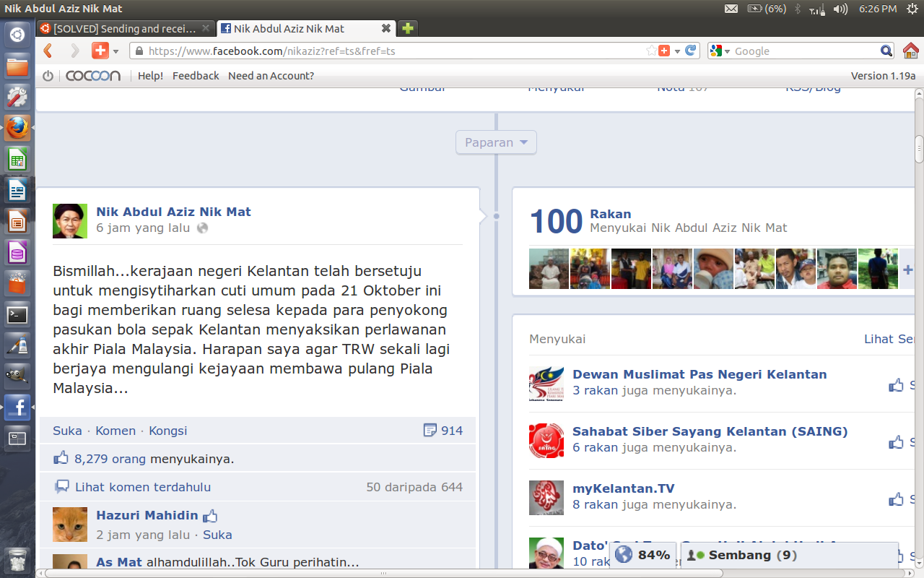The width and height of the screenshot is (924, 578).
Task: Click 84% zoom status indicator
Action: coord(644,556)
